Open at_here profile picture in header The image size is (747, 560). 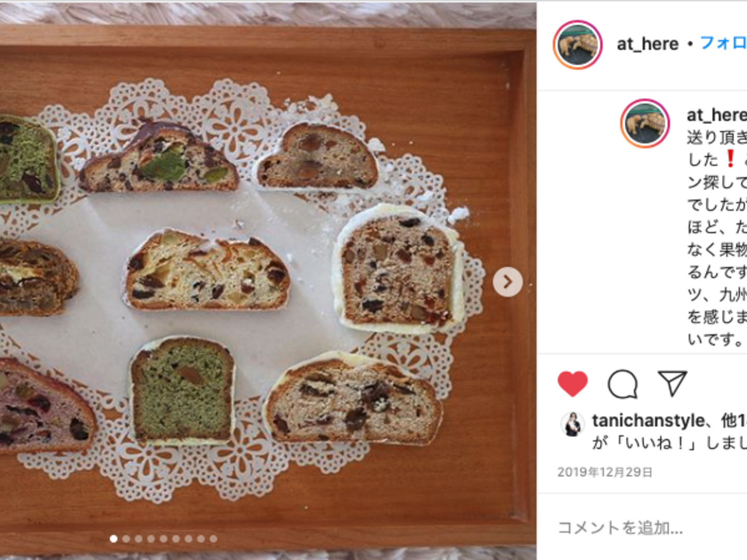click(x=577, y=45)
